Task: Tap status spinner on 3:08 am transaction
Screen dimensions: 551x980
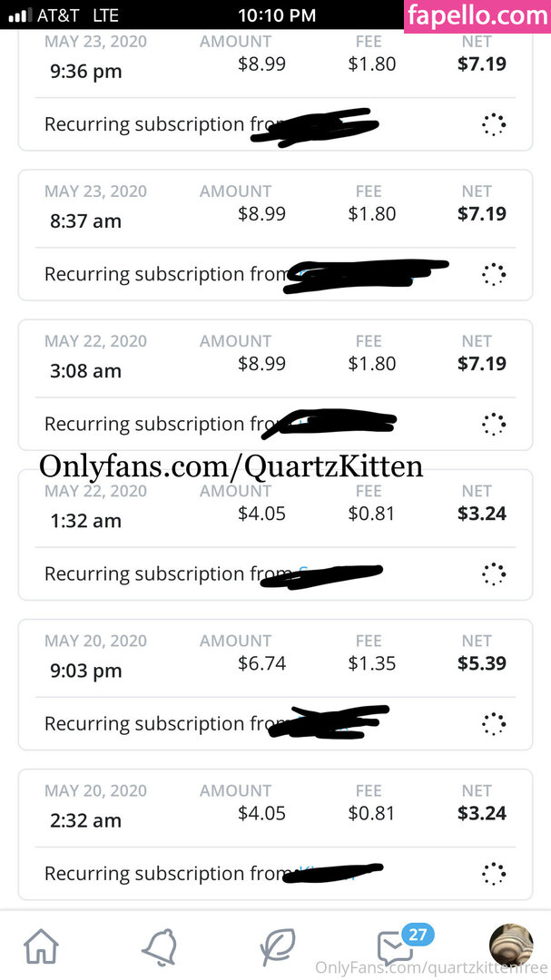Action: pos(493,424)
